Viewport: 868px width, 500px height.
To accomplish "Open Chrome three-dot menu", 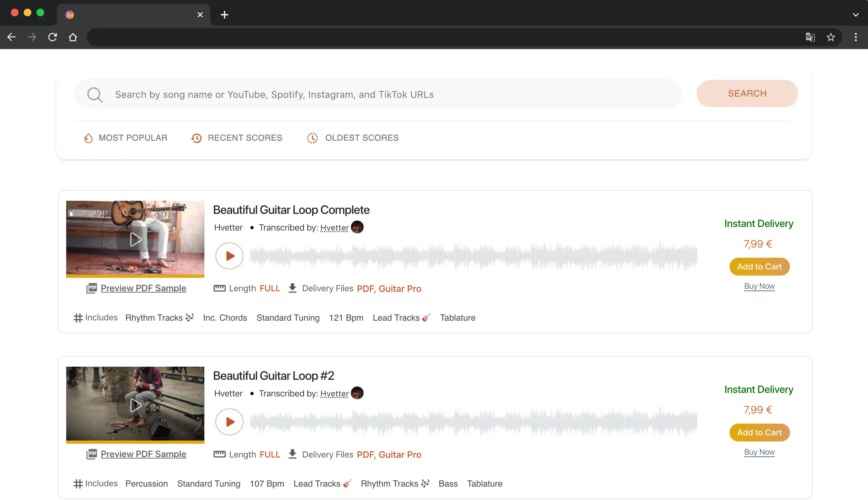I will coord(855,37).
